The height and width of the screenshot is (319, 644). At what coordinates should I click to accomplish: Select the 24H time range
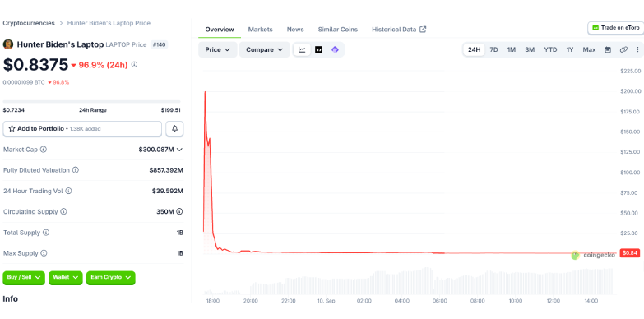coord(474,49)
